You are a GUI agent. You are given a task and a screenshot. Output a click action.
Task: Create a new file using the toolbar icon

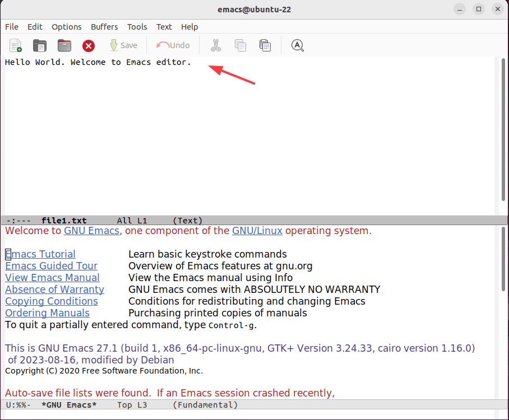coord(15,45)
